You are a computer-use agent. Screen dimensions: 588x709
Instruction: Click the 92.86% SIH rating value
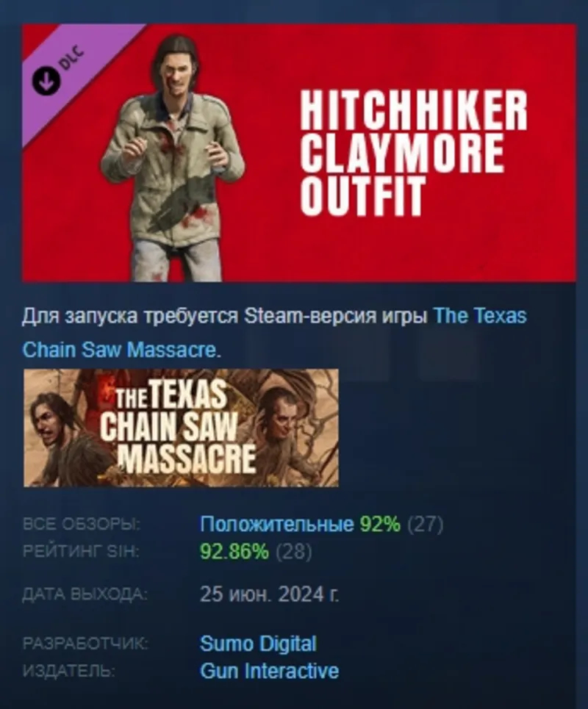234,551
